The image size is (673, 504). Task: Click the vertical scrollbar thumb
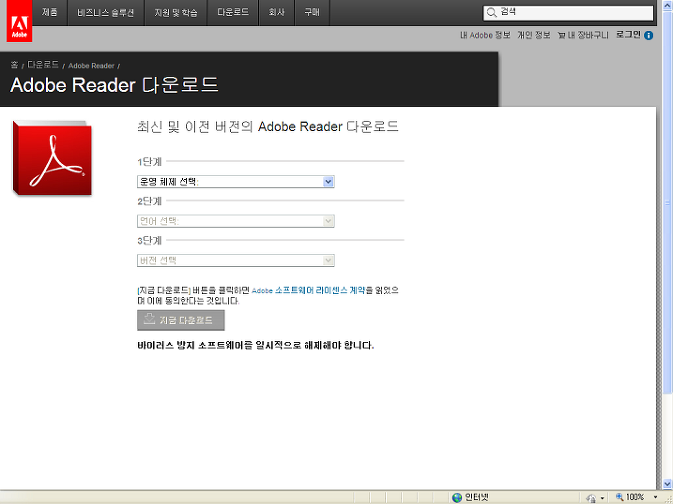[x=667, y=201]
